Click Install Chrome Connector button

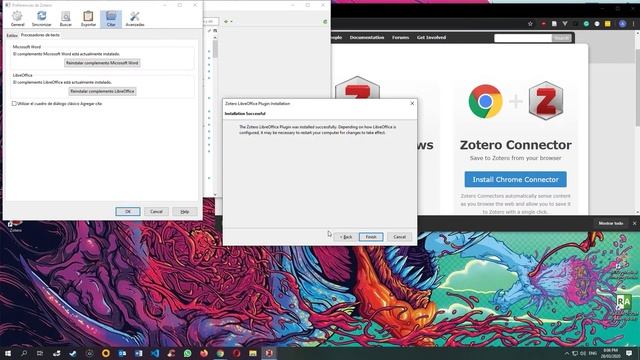(x=515, y=179)
